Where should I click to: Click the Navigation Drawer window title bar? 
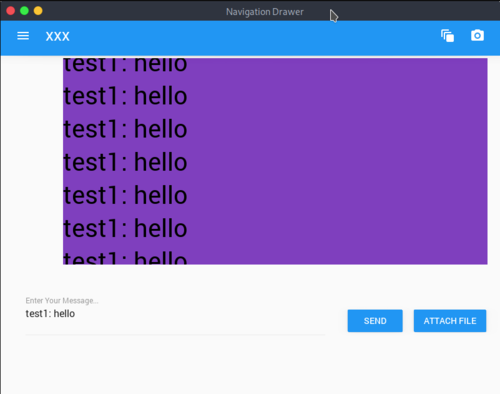[265, 12]
